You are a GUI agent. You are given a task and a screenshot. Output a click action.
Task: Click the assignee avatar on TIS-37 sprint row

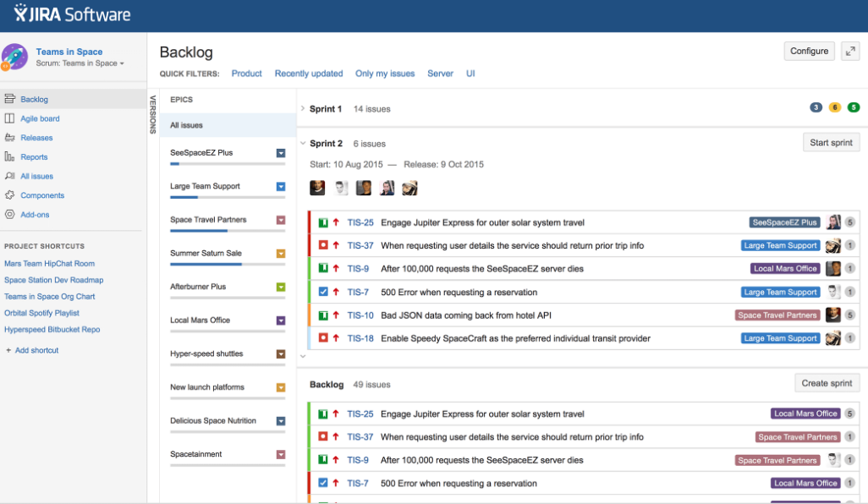[833, 245]
